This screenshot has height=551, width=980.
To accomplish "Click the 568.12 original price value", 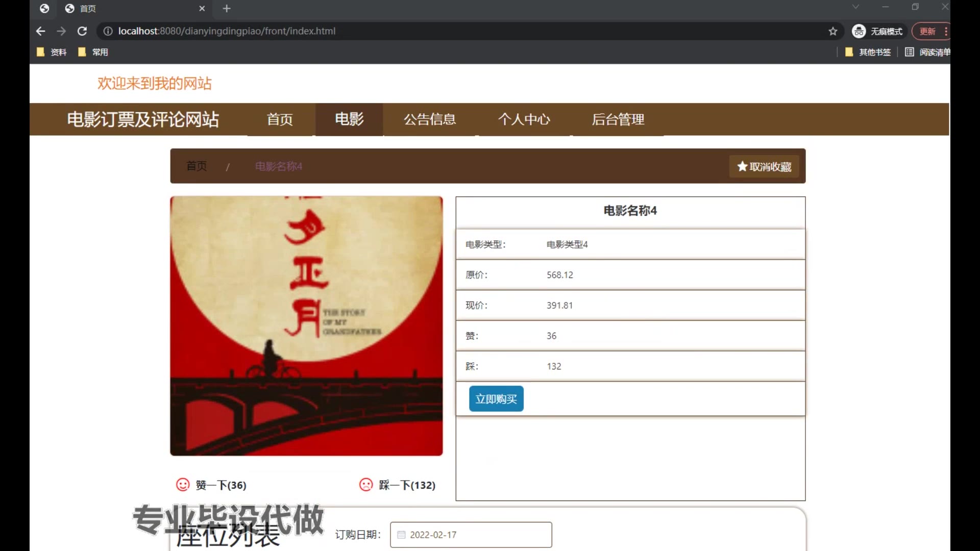I will (x=560, y=275).
